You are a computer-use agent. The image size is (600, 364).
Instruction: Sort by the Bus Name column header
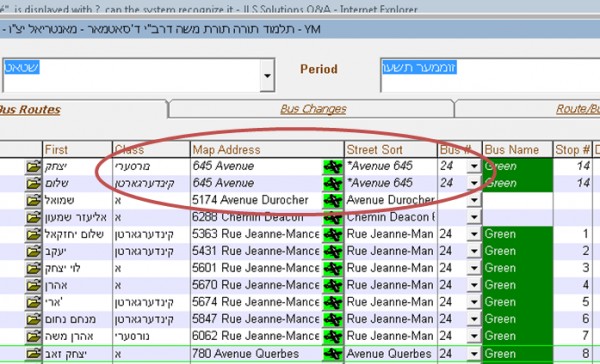tap(517, 150)
